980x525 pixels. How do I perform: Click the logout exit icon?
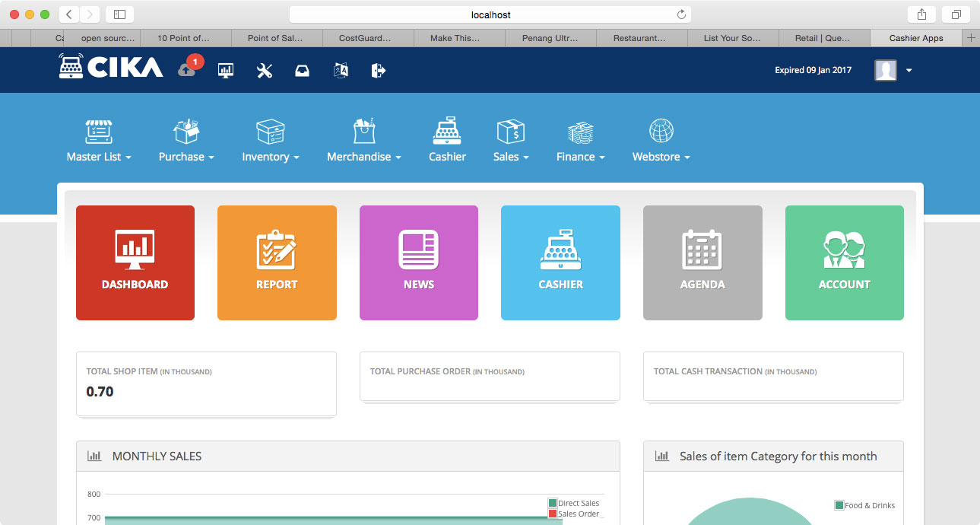[x=379, y=71]
